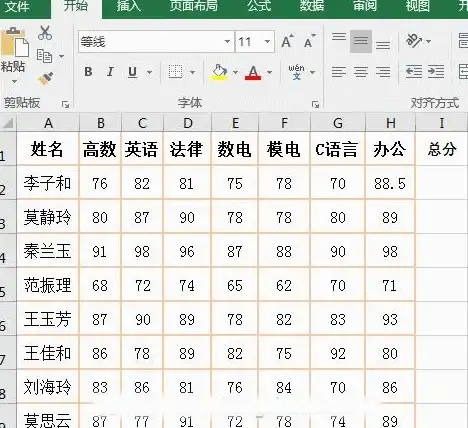Apply yellow fill color bucket
468x428 pixels.
click(219, 72)
